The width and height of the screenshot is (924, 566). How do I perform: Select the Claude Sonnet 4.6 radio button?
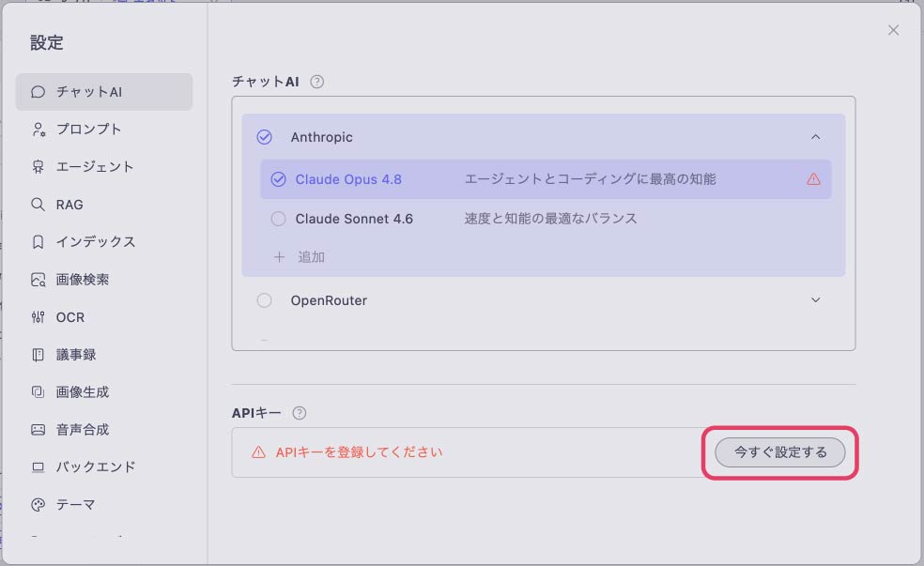(278, 219)
